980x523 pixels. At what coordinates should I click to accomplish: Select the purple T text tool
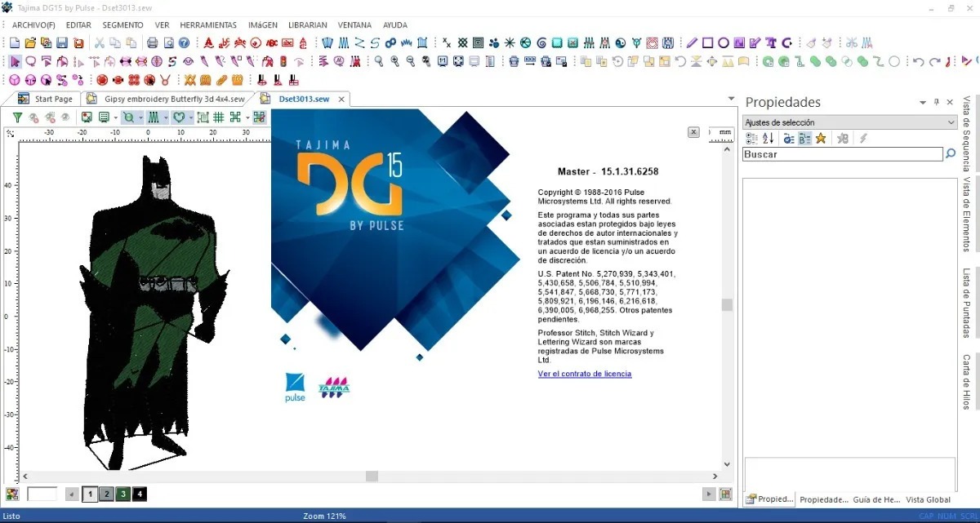[770, 42]
